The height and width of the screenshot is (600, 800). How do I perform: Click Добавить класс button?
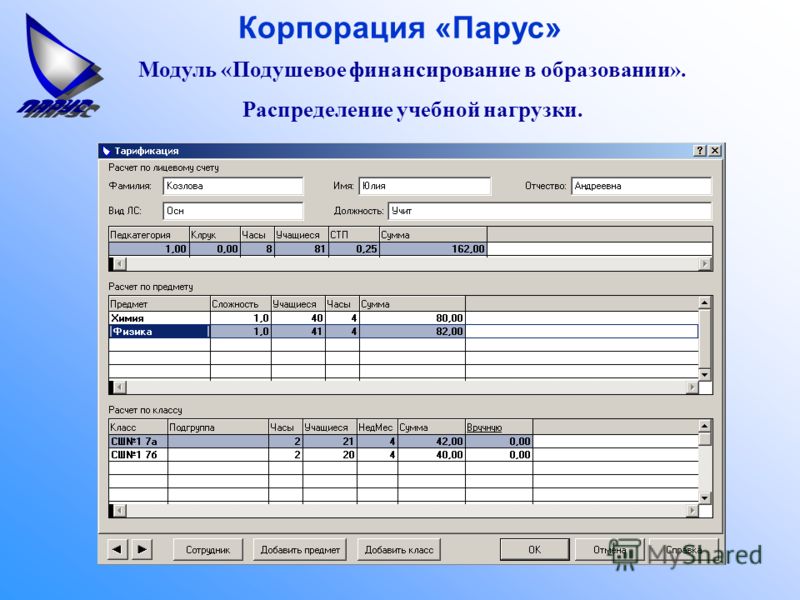398,549
